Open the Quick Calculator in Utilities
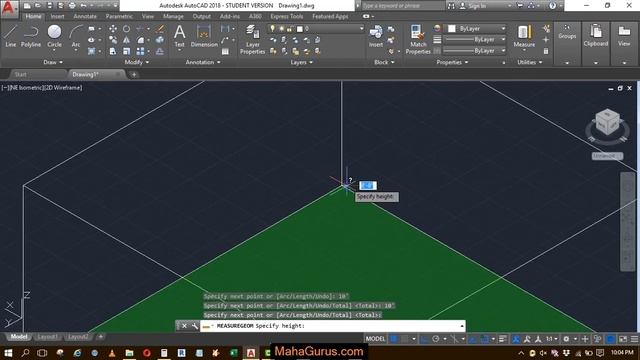 pyautogui.click(x=546, y=51)
